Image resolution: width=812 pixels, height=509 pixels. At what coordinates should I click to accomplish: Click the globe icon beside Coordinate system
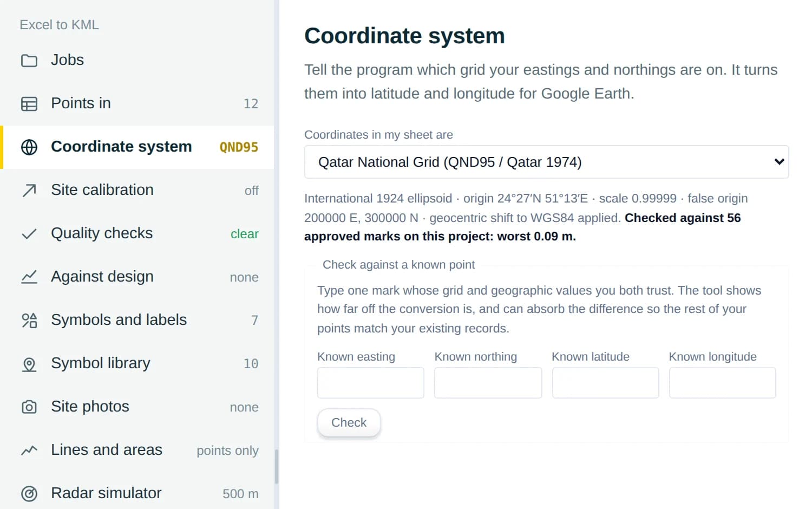(x=29, y=147)
